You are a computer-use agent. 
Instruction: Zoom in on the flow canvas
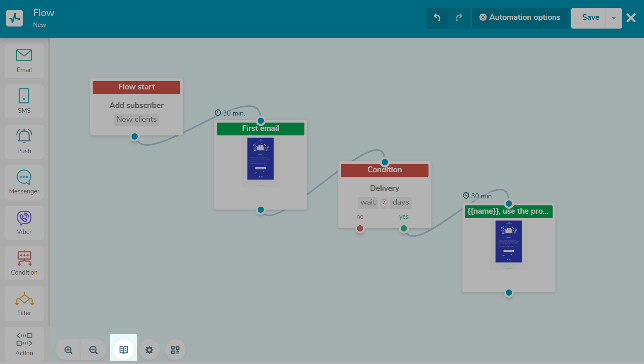pyautogui.click(x=68, y=350)
